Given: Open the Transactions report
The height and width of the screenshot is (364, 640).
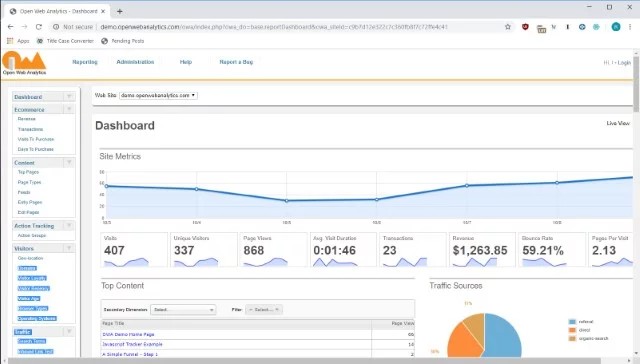Looking at the screenshot, I should click(30, 129).
